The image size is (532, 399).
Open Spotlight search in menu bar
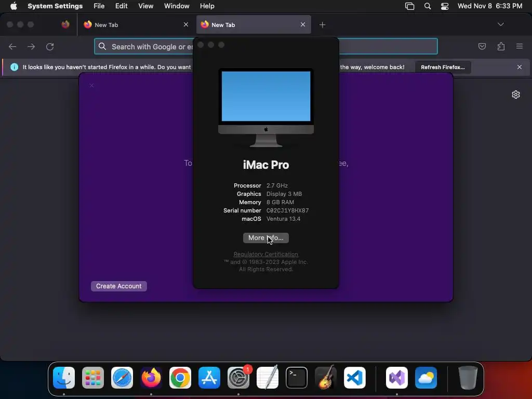(428, 6)
